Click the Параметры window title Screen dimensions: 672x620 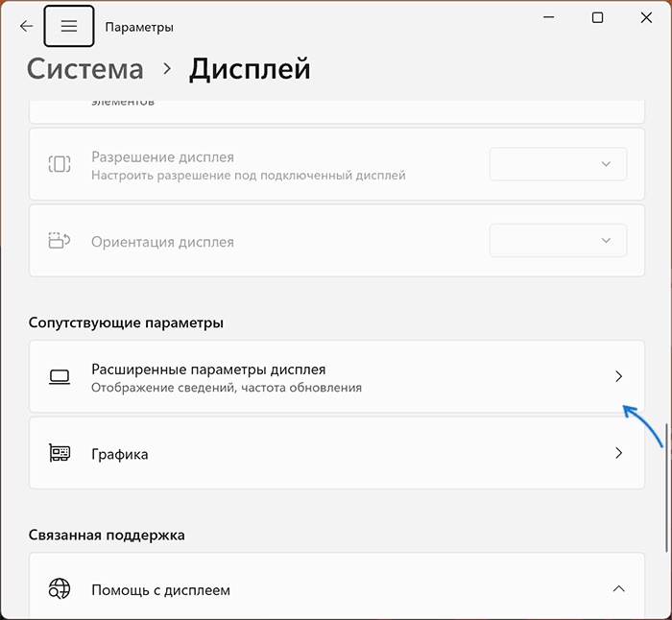point(139,28)
